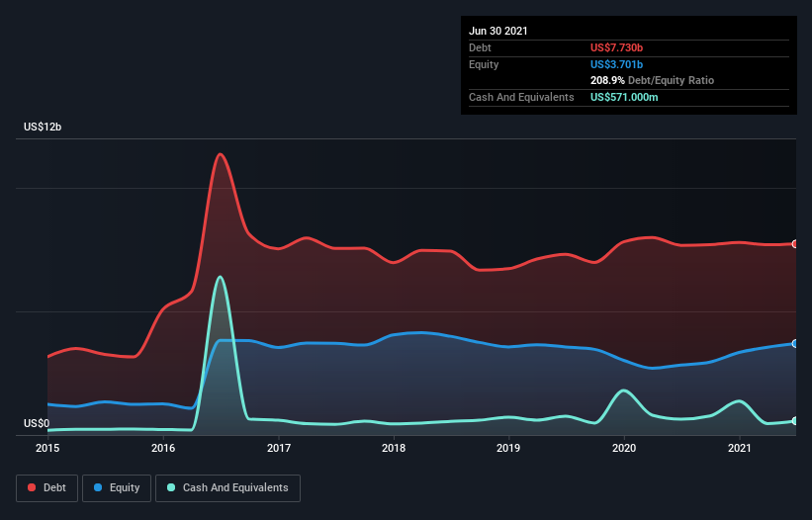This screenshot has width=812, height=520.
Task: Click the Debt row label in tooltip
Action: point(480,47)
